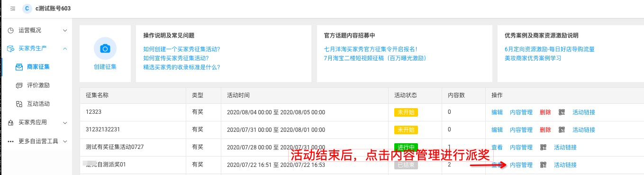Click 编辑 for the 31232132231 row
Image resolution: width=644 pixels, height=175 pixels.
[497, 129]
